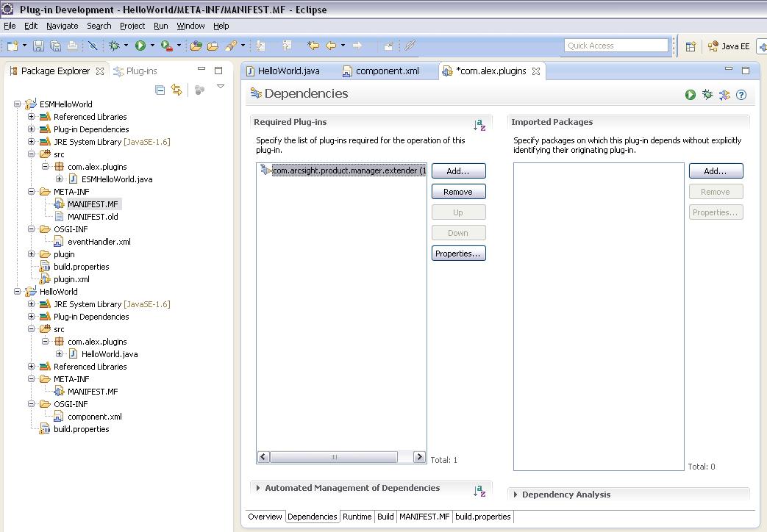Viewport: 767px width, 532px height.
Task: Collapse all in Package Explorer
Action: coord(160,90)
